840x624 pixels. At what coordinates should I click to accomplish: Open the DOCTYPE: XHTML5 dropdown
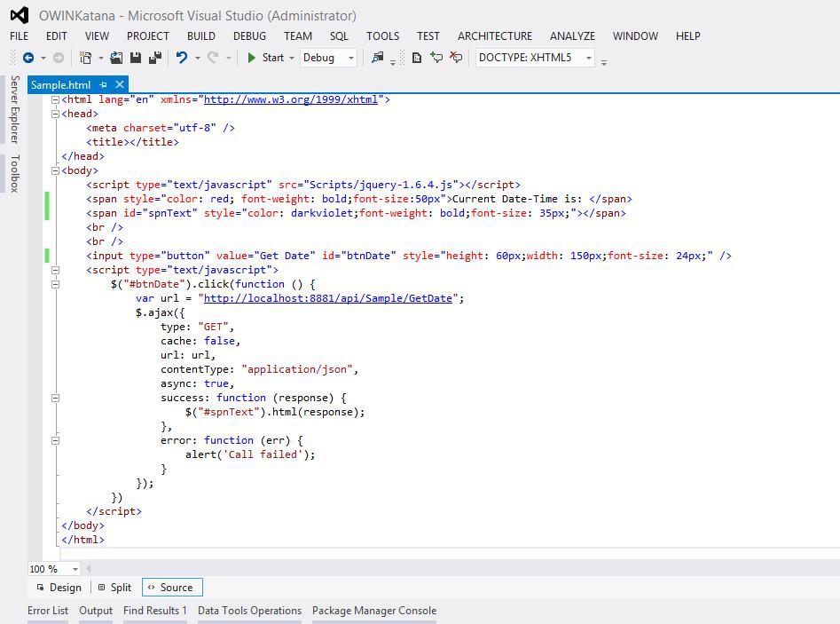coord(535,58)
